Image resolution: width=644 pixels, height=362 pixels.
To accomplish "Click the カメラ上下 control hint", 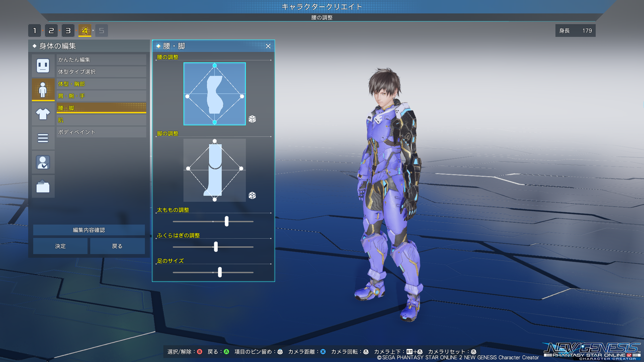I will (398, 352).
